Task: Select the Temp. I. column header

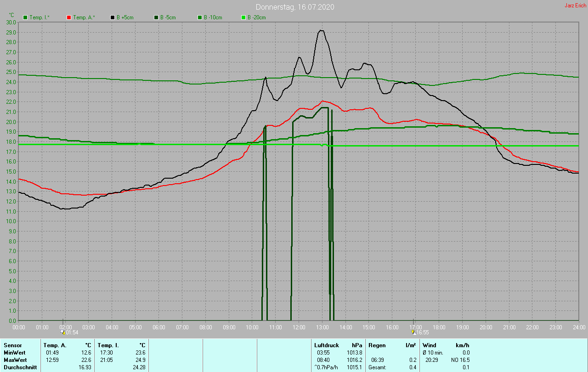Action: (108, 345)
